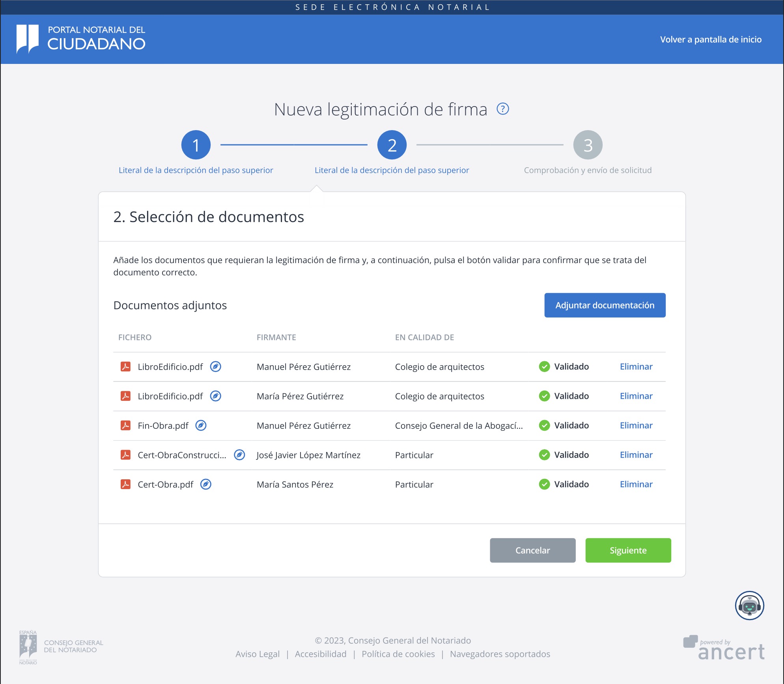The height and width of the screenshot is (684, 784).
Task: Click the help icon beside Nueva legitimación de firma
Action: coord(503,109)
